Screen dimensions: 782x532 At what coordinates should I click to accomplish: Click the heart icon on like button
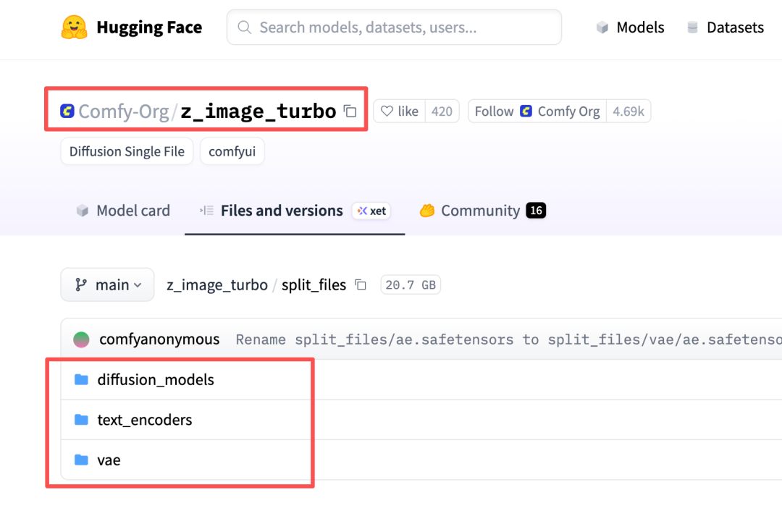tap(387, 111)
